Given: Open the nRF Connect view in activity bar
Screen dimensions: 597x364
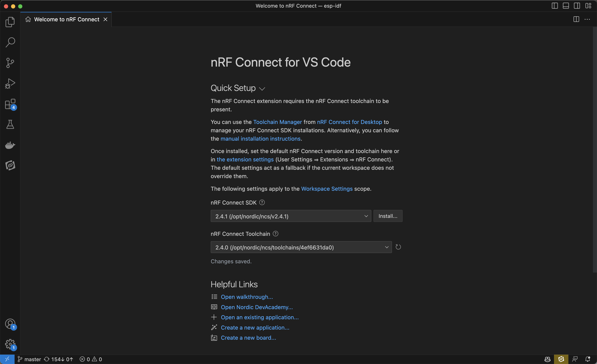Looking at the screenshot, I should (x=10, y=165).
